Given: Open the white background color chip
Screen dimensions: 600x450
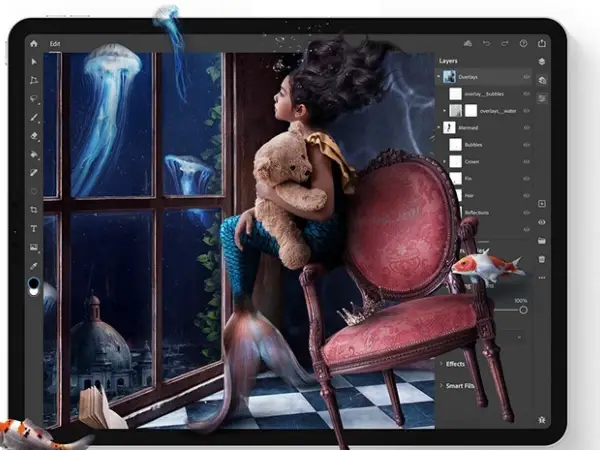Looking at the screenshot, I should [x=34, y=292].
